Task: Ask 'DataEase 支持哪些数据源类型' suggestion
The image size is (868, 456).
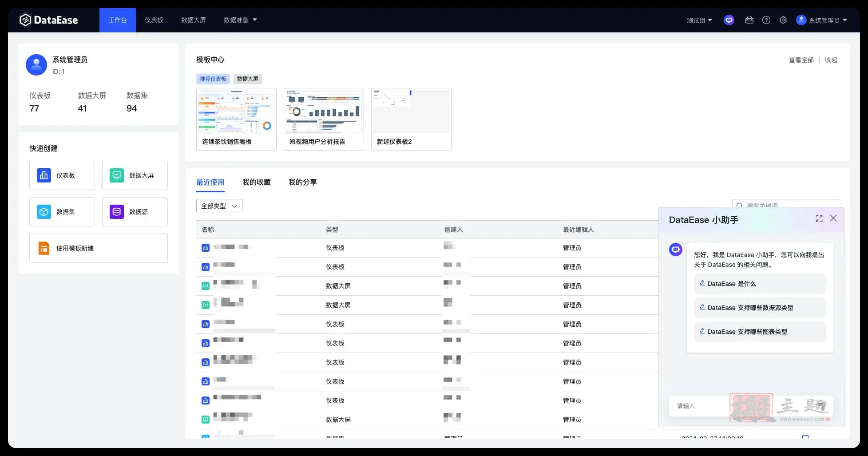Action: click(760, 308)
